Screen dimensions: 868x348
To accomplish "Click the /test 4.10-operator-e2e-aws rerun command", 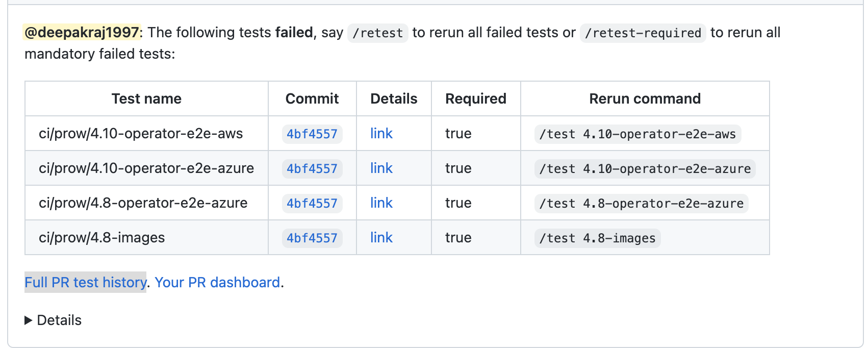I will pyautogui.click(x=637, y=134).
